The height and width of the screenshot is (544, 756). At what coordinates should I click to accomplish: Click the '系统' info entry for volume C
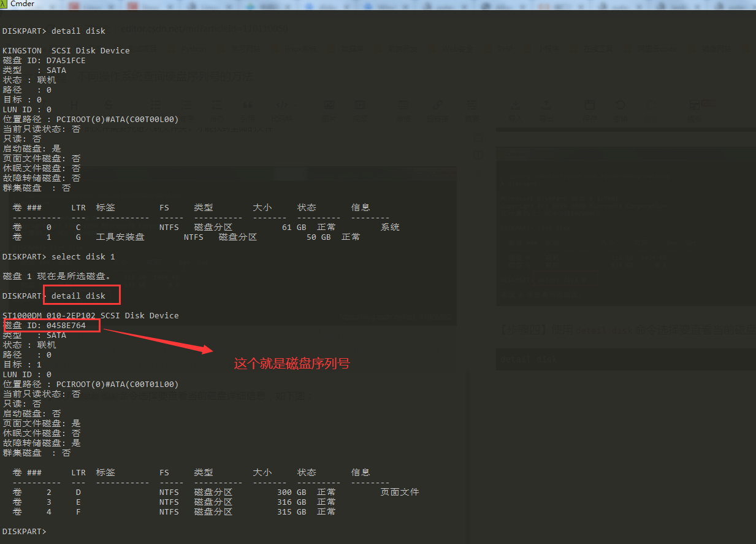(390, 227)
